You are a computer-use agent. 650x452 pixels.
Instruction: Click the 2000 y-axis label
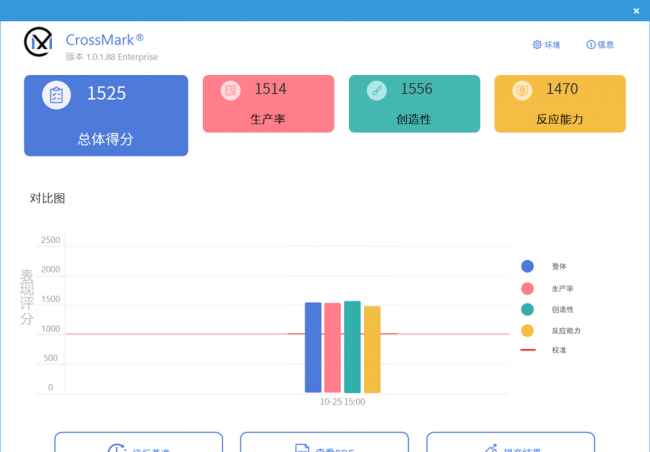51,269
